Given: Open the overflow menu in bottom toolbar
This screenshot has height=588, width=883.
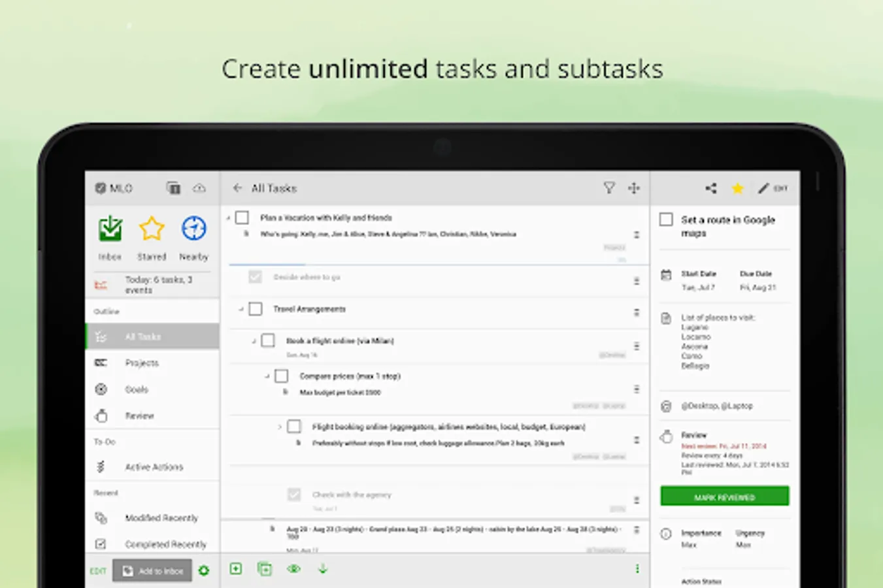Looking at the screenshot, I should pyautogui.click(x=637, y=569).
